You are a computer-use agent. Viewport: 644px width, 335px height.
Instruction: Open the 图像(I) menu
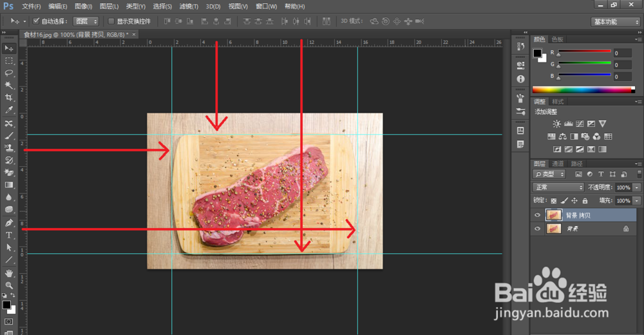point(83,6)
